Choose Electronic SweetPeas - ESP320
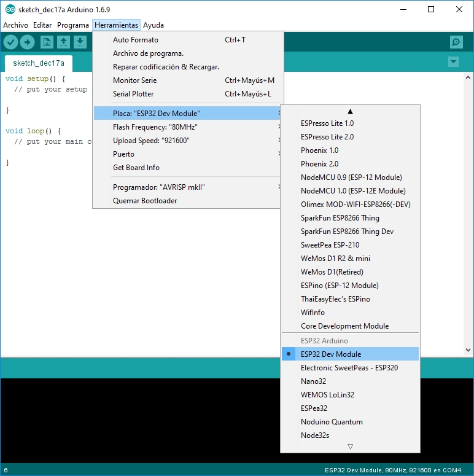The height and width of the screenshot is (476, 474). tap(350, 368)
